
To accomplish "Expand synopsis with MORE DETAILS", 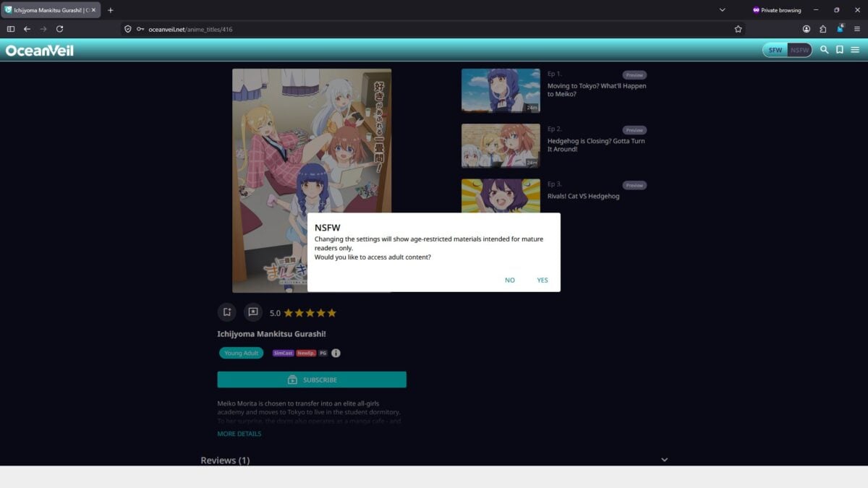I will 239,434.
